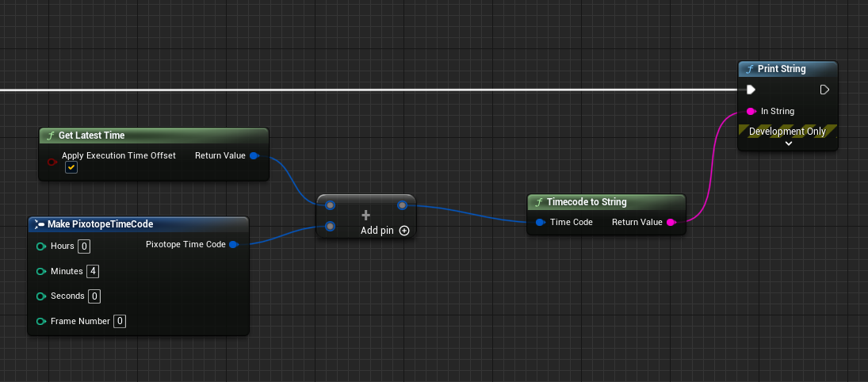Click the In String pink input pin
This screenshot has height=382, width=868.
[751, 111]
